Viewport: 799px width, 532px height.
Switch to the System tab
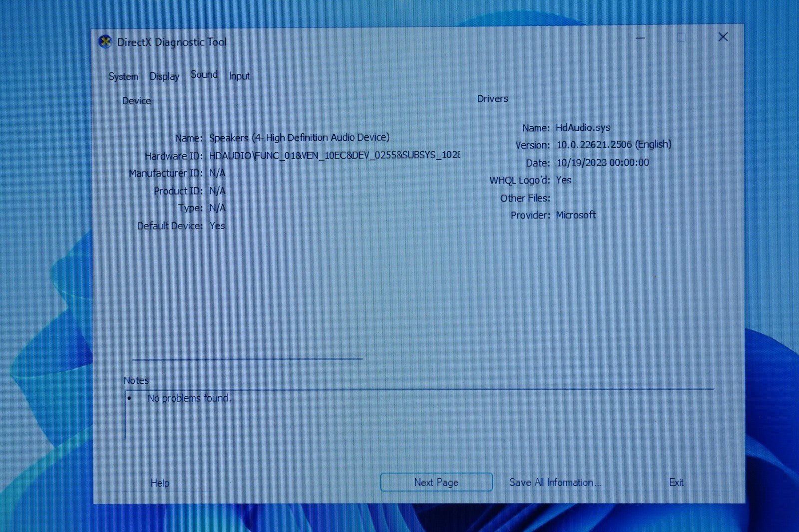[x=123, y=76]
